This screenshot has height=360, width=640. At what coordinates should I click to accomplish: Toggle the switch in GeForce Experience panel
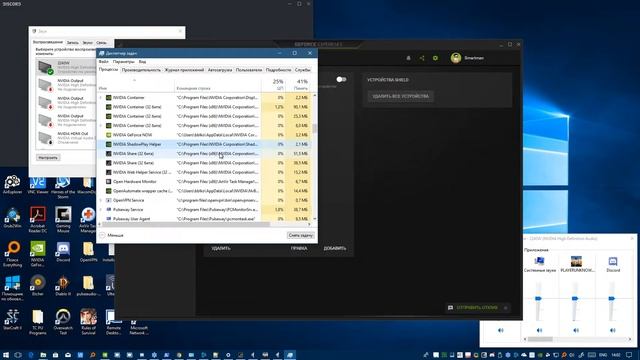(x=341, y=79)
